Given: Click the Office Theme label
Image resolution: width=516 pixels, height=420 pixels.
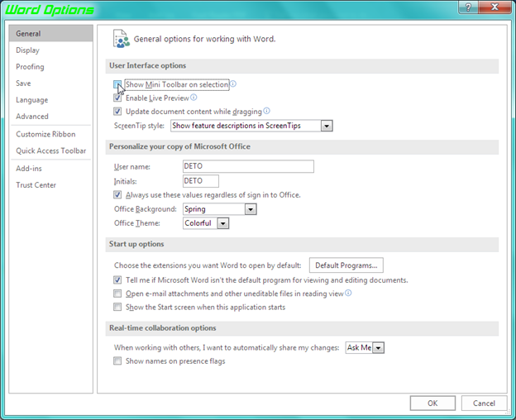Looking at the screenshot, I should coord(137,223).
